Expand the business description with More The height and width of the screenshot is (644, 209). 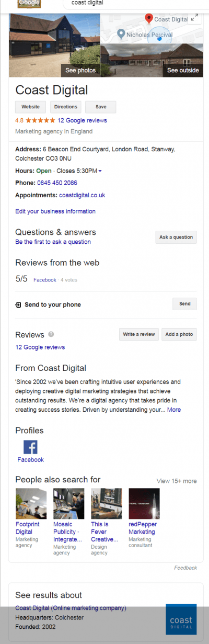coord(174,410)
